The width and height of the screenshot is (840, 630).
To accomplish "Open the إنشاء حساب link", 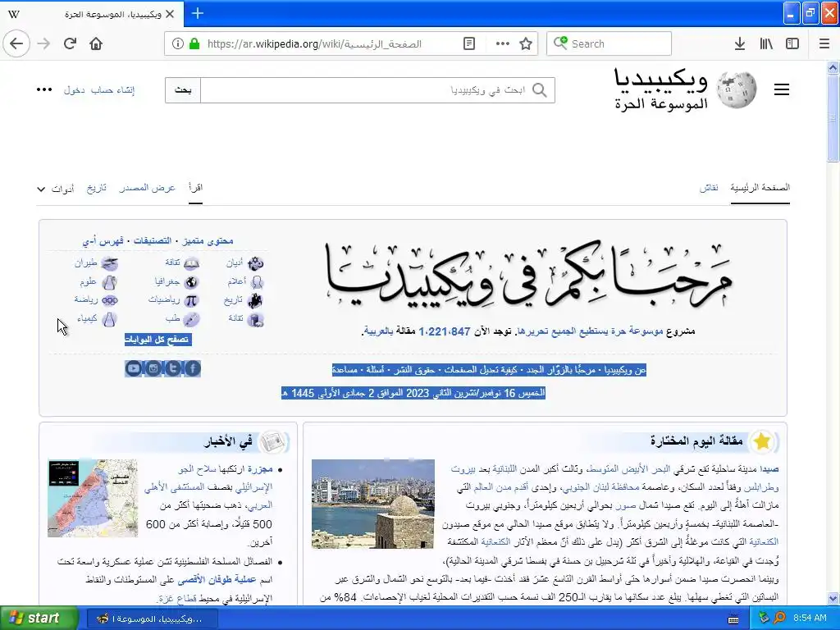I will pos(112,90).
